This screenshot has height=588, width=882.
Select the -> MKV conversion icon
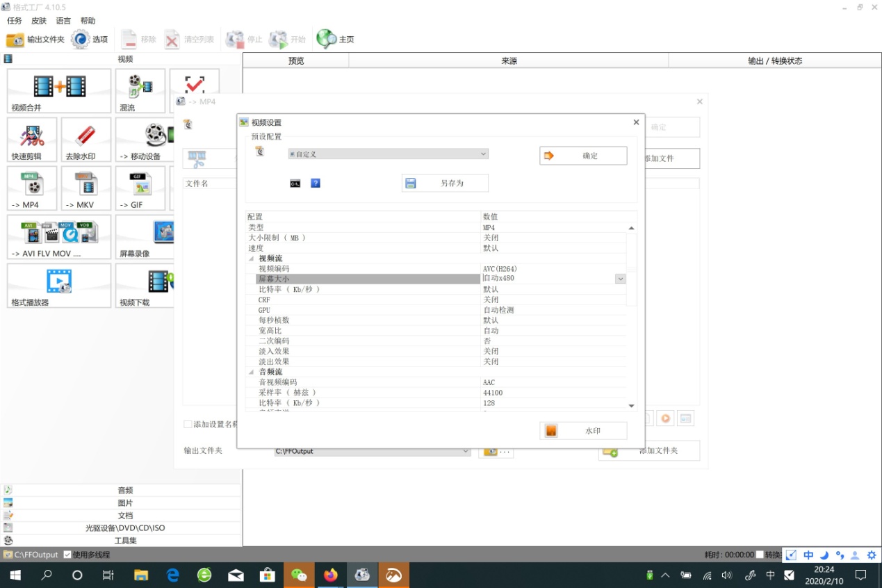coord(85,188)
